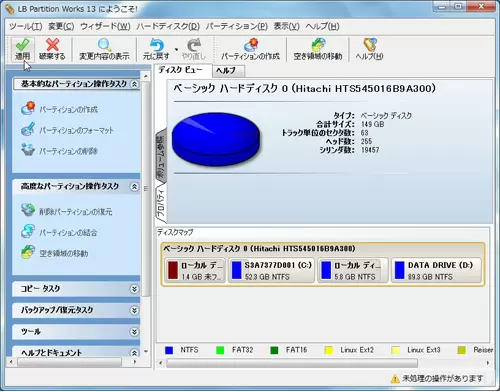Open the ハードディスク(D) menu
This screenshot has height=392, width=500.
point(168,26)
